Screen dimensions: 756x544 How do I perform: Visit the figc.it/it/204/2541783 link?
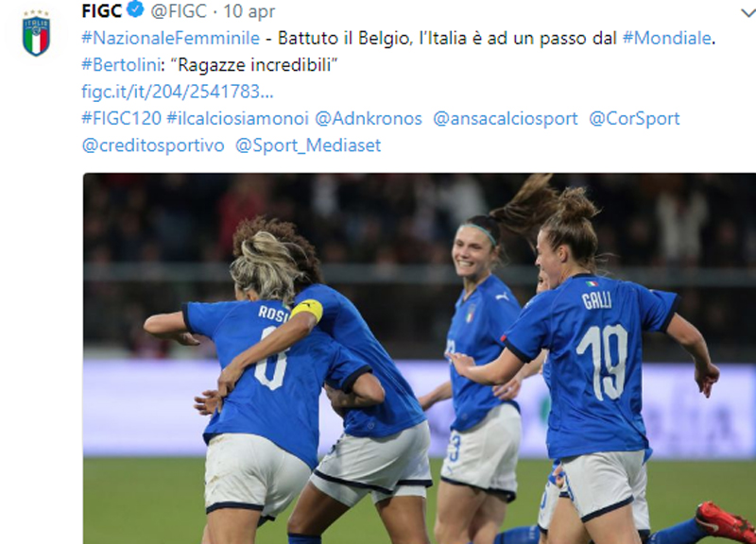pyautogui.click(x=178, y=92)
